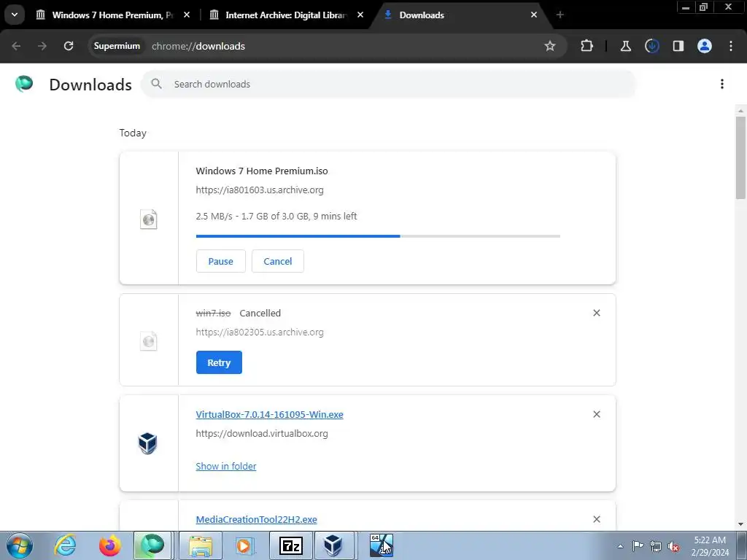Pause the Windows 7 Home Premium.iso download
Viewport: 747px width, 560px height.
click(220, 261)
